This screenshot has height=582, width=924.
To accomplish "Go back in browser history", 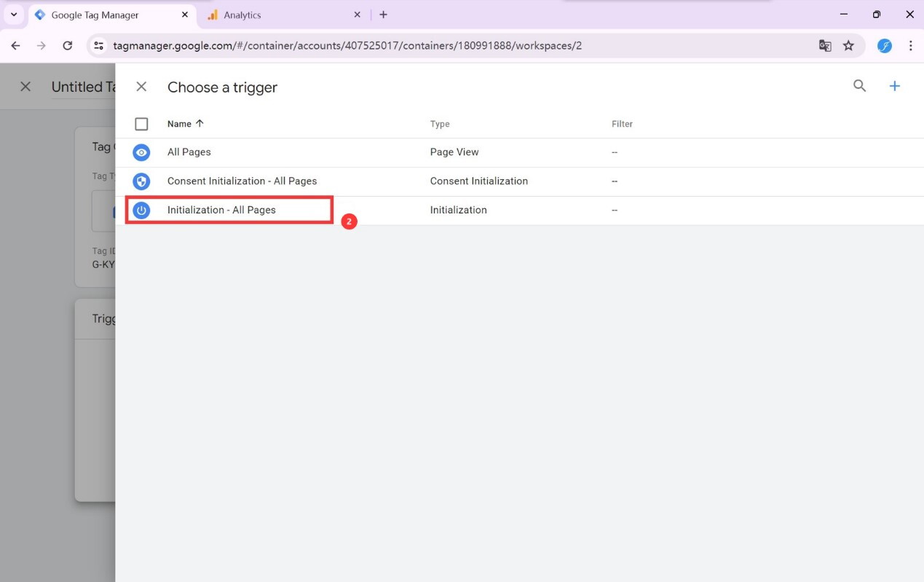I will click(16, 45).
